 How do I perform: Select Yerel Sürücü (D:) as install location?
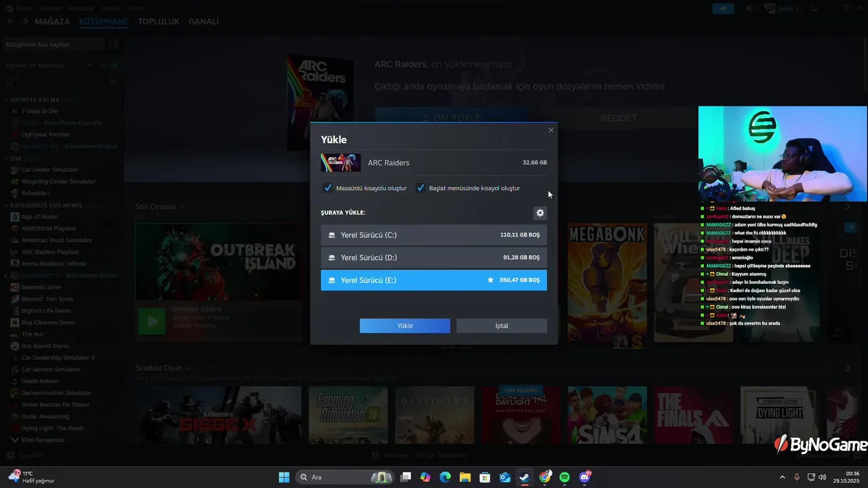[434, 258]
